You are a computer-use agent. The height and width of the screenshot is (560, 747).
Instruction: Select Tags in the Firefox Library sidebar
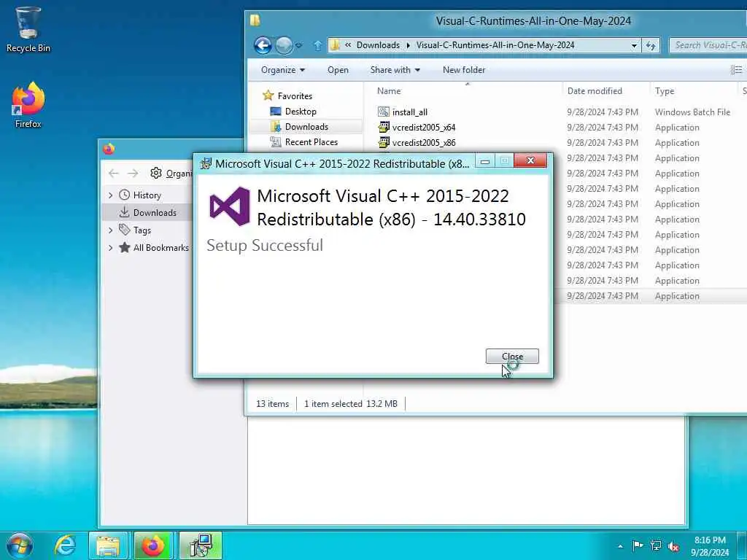click(x=142, y=230)
